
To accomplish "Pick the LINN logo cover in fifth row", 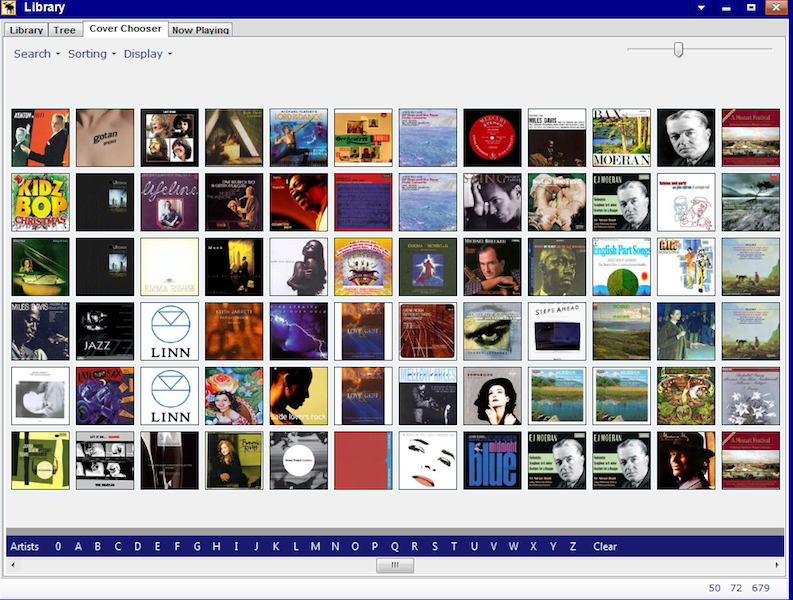I will (x=169, y=396).
